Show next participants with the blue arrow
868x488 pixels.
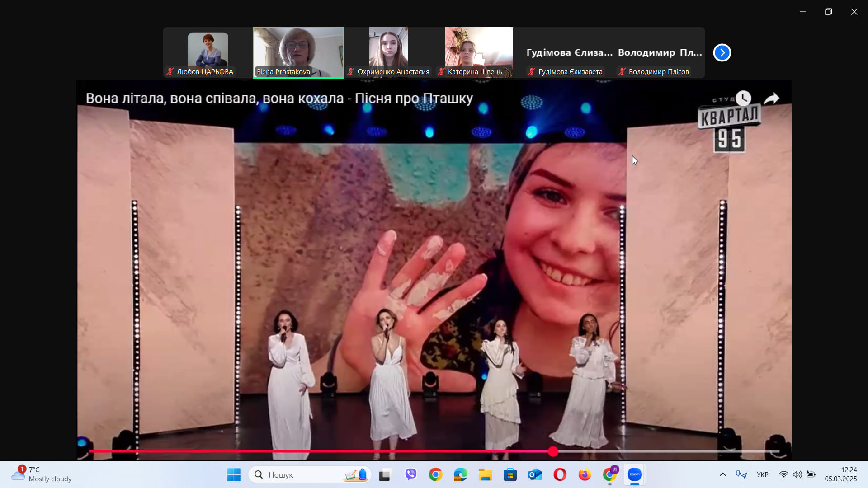click(722, 53)
